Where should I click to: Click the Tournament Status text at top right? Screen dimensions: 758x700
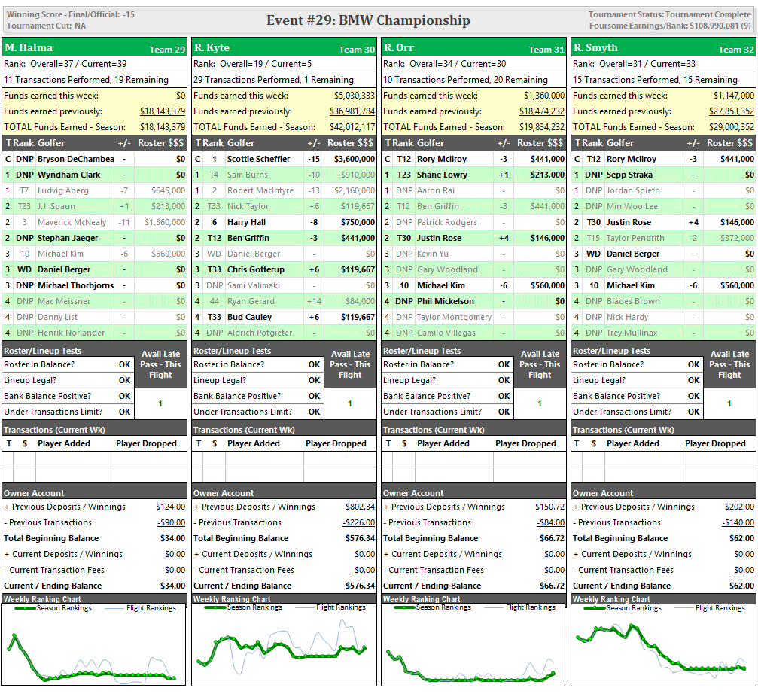point(669,14)
